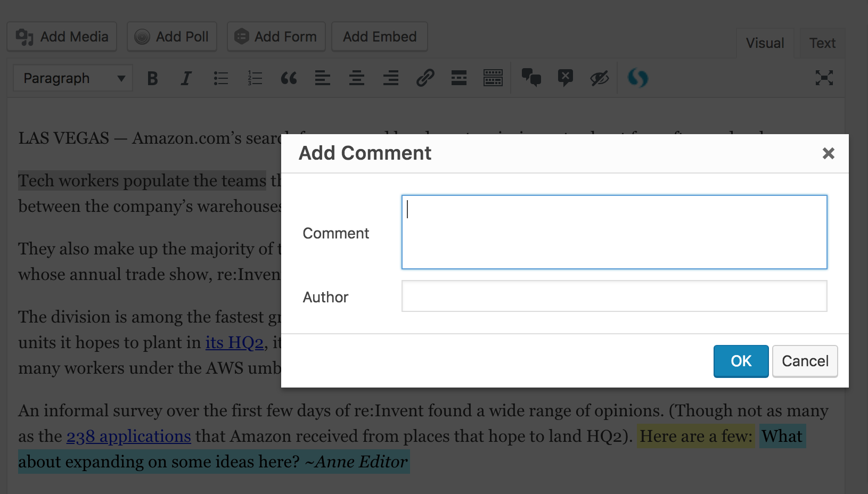The height and width of the screenshot is (494, 868).
Task: Toggle bold formatting
Action: pos(152,78)
